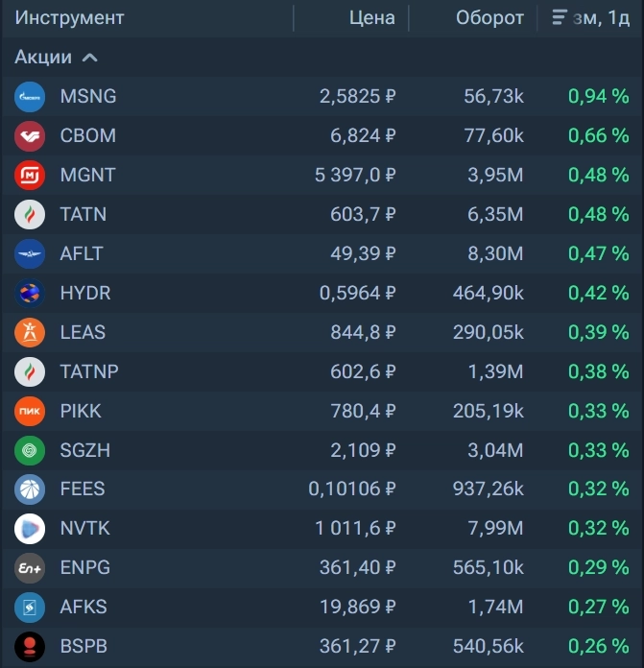This screenshot has width=644, height=668.
Task: Click the ENPG En+ logo icon
Action: [30, 568]
